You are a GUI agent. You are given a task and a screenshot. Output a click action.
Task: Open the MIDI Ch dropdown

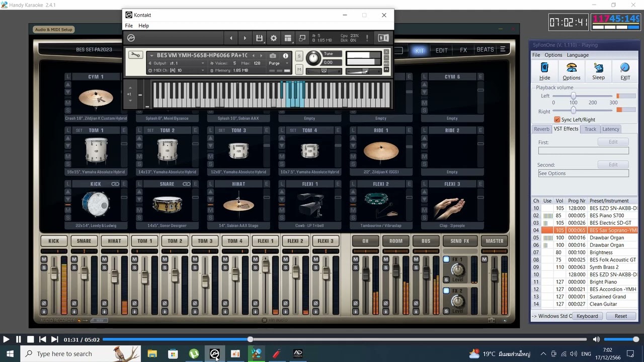click(x=203, y=70)
